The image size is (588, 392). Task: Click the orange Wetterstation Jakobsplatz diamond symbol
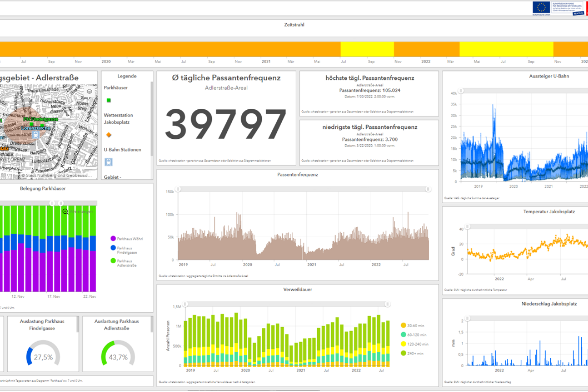click(108, 135)
